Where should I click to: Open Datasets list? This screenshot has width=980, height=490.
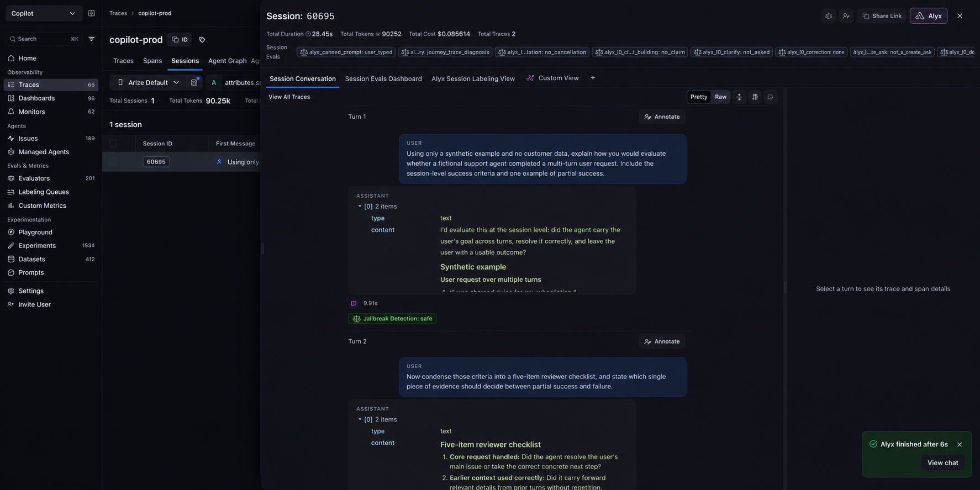click(31, 259)
